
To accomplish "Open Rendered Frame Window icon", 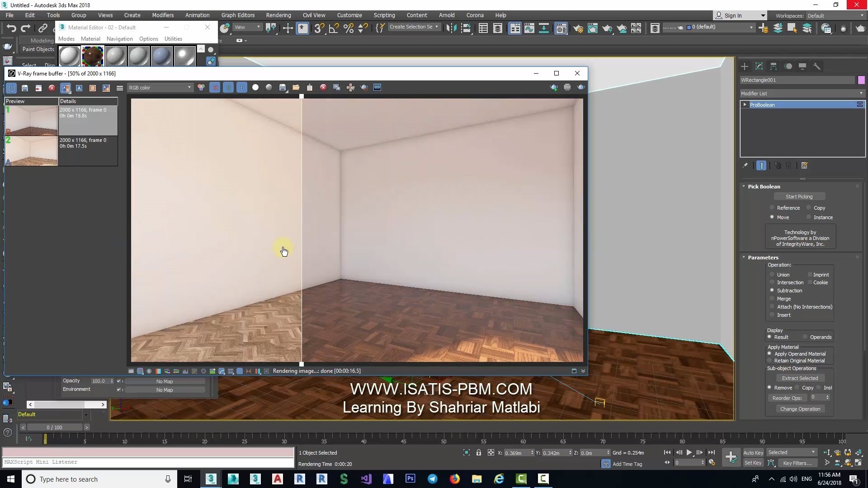I will point(592,28).
